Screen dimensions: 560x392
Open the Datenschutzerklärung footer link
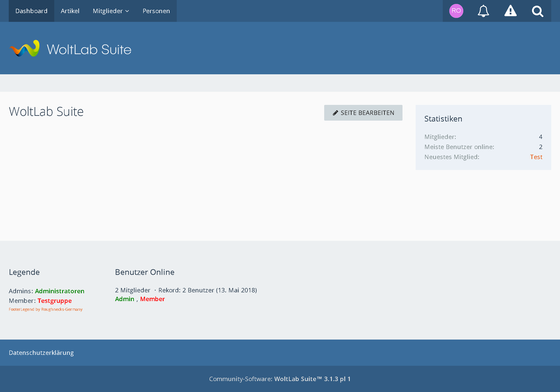pyautogui.click(x=41, y=352)
